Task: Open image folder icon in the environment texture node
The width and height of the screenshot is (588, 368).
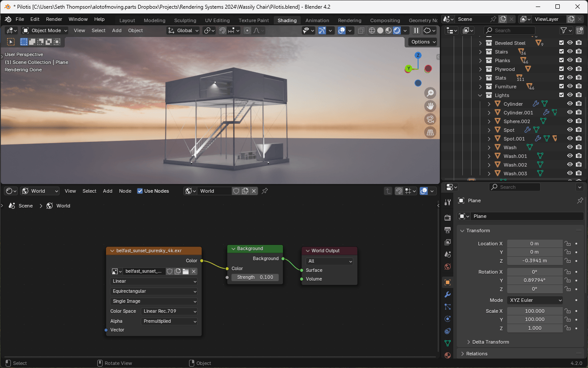Action: click(186, 271)
